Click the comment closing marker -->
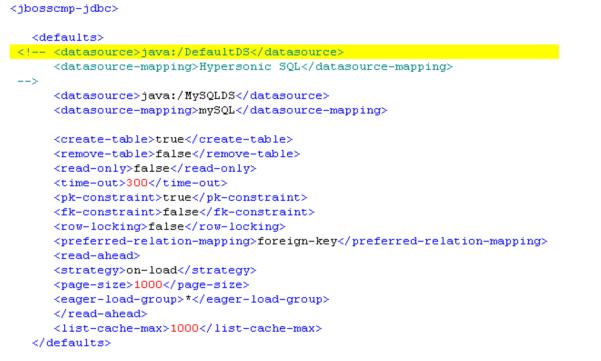Viewport: 601px width, 361px height. 28,81
